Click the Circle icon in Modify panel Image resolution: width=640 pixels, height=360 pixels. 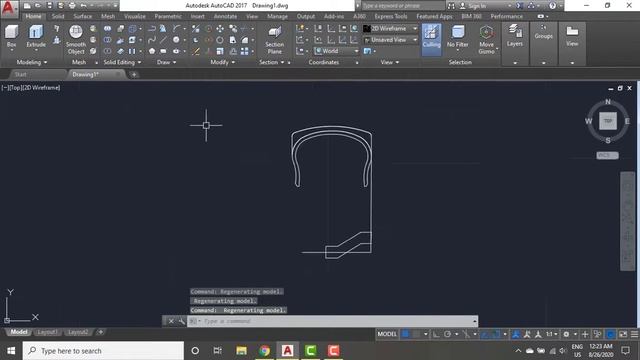point(220,40)
